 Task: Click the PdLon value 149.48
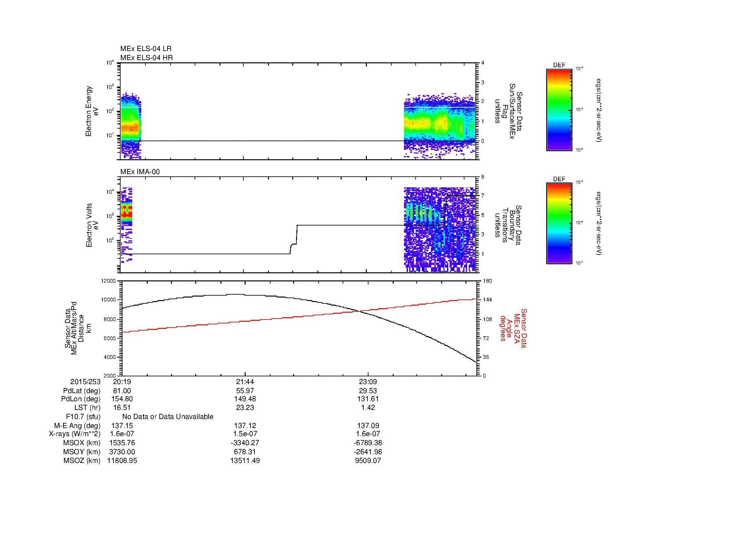pos(245,399)
